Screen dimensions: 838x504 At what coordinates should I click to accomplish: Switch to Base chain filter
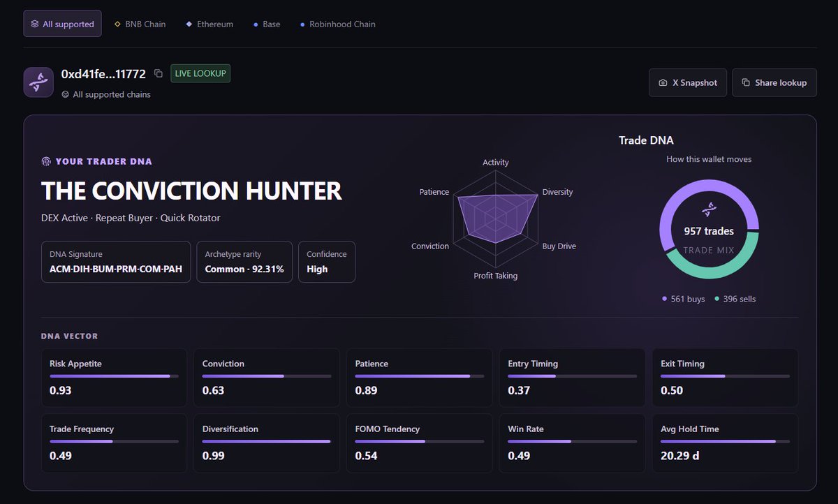click(267, 24)
